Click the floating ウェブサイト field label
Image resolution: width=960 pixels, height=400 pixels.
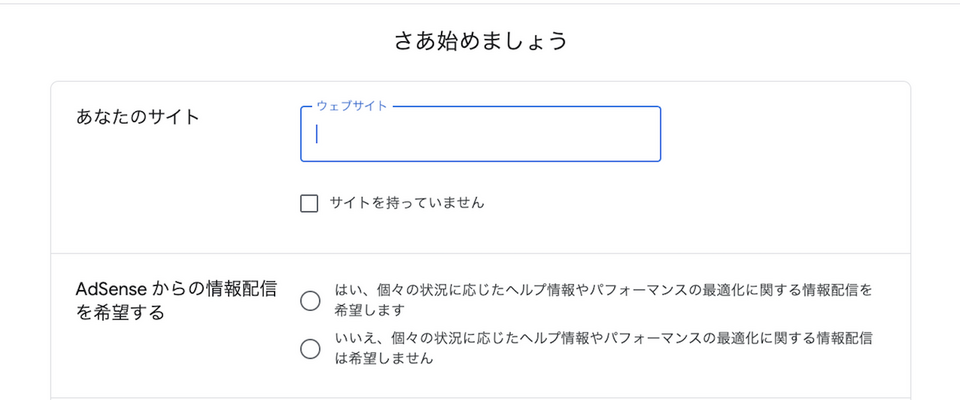click(x=351, y=106)
